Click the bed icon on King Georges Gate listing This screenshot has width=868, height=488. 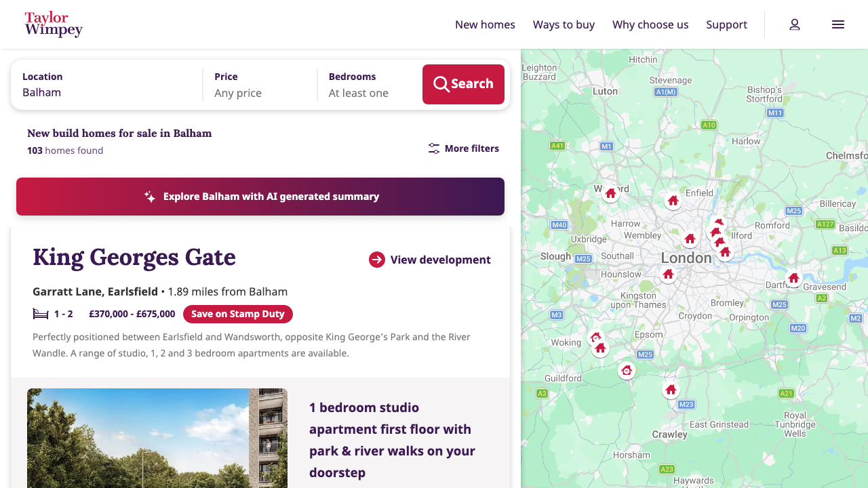41,314
